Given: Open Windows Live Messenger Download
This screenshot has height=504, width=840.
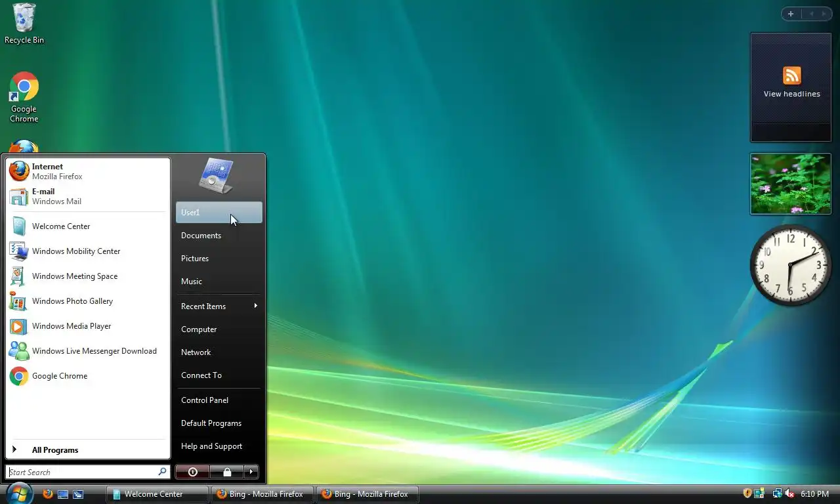Looking at the screenshot, I should tap(88, 351).
